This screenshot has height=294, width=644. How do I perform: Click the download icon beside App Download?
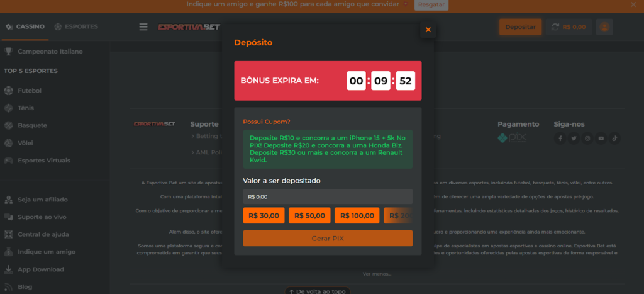click(x=8, y=269)
